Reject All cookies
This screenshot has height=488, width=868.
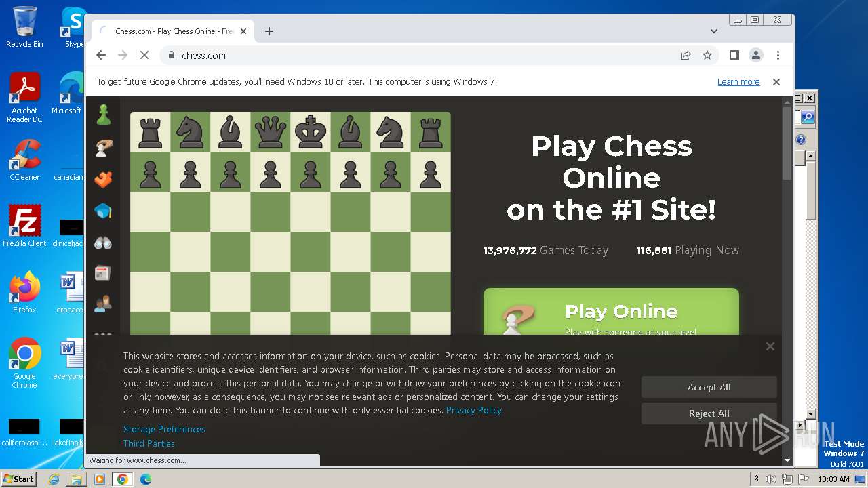pos(709,413)
